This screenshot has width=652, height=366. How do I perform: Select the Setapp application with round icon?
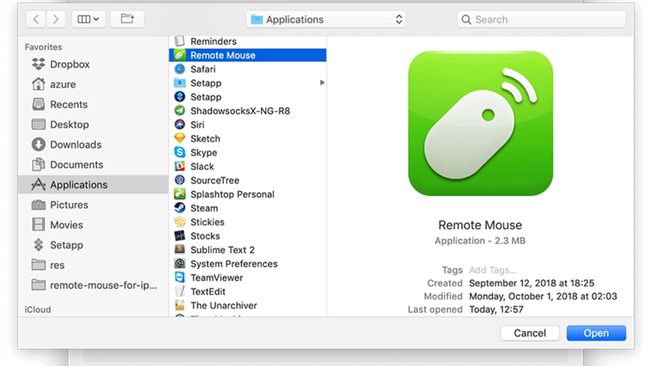tap(247, 97)
